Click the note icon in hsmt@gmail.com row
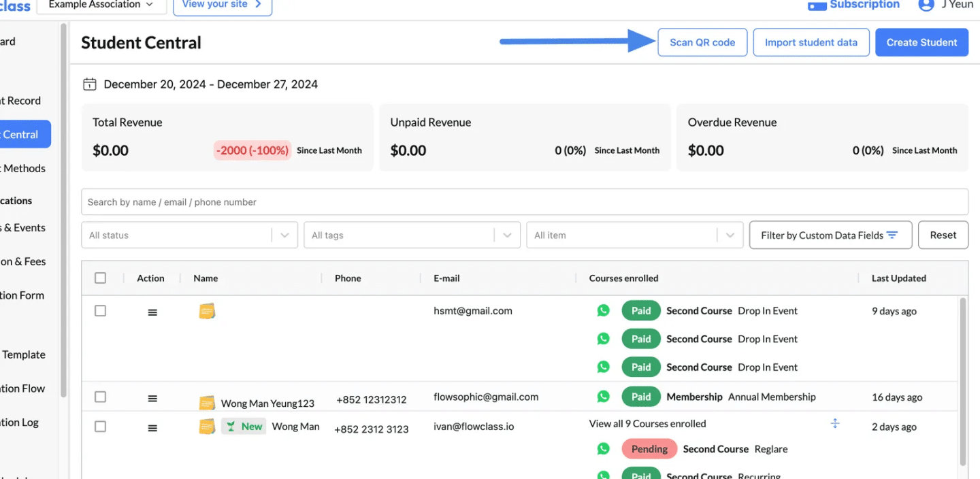Image resolution: width=980 pixels, height=479 pixels. (207, 311)
